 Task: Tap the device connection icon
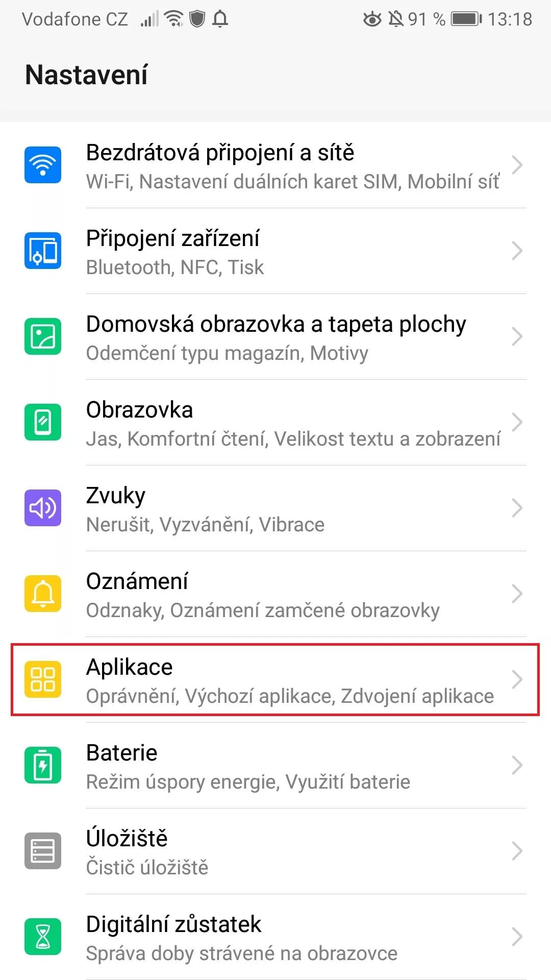point(43,251)
